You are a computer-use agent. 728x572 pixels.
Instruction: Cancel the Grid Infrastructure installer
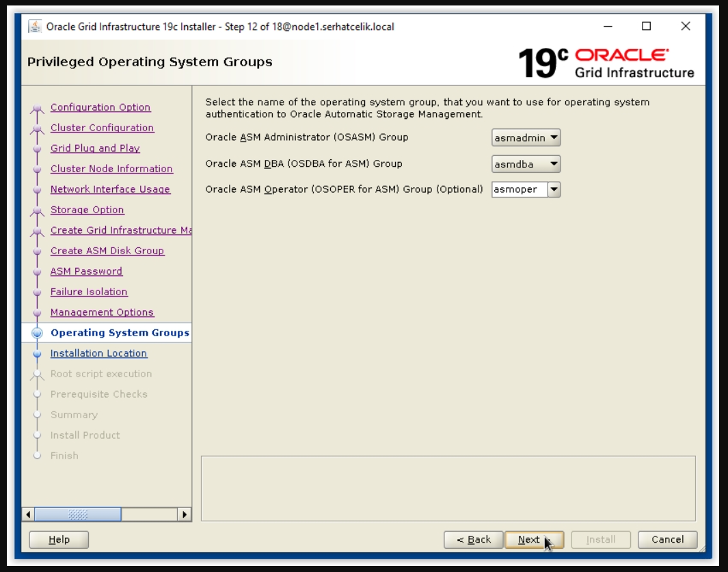(668, 539)
